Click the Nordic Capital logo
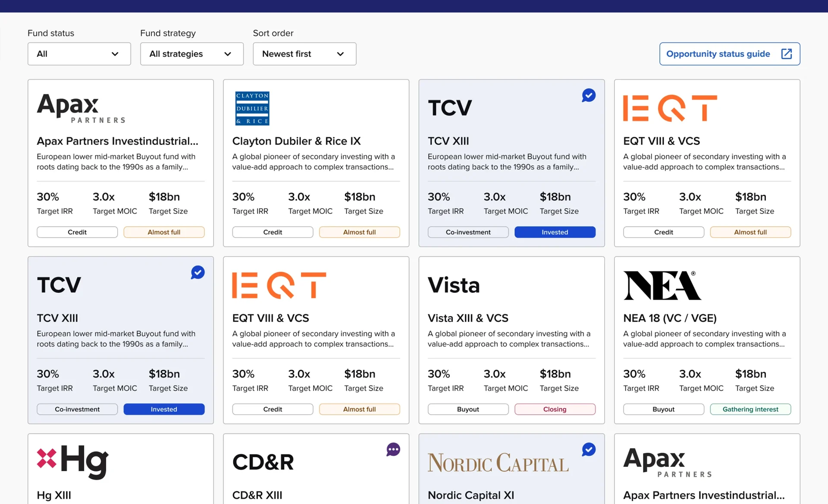Screen dimensions: 828x504 (x=498, y=463)
